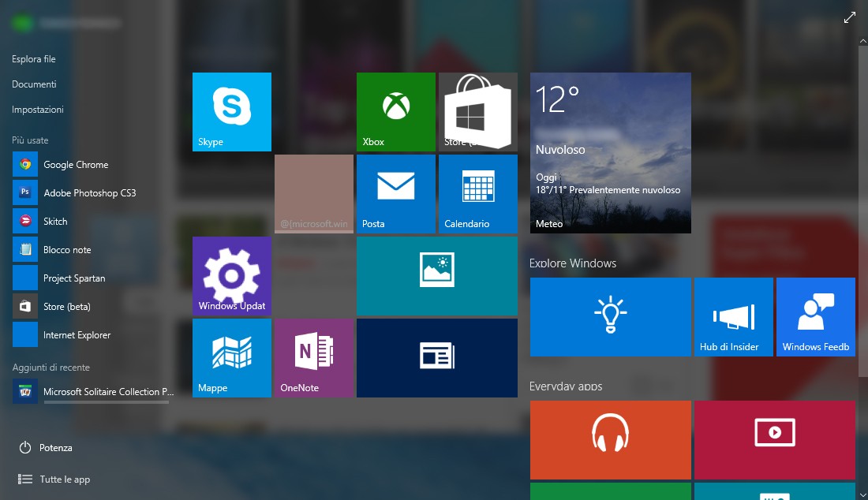Click the Hub di Insider megaphone tile
The image size is (868, 500).
coord(733,316)
